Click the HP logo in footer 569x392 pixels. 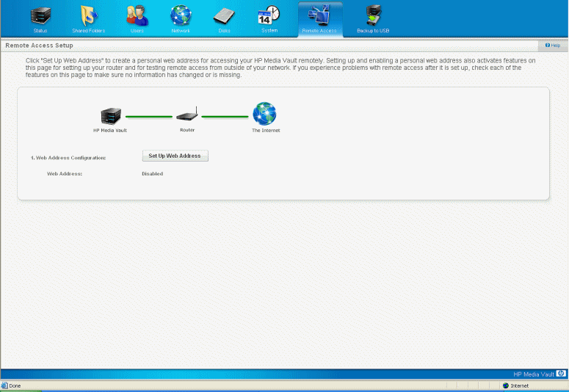(561, 374)
